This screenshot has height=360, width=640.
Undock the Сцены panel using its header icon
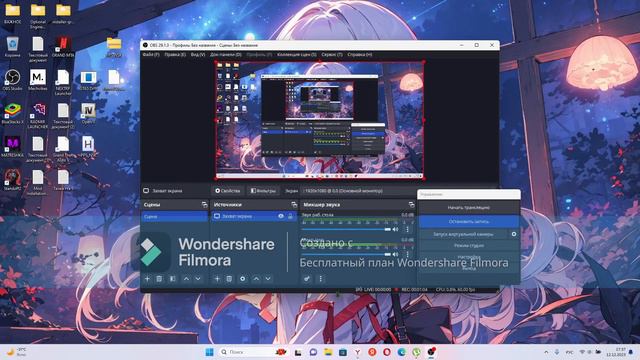[204, 204]
